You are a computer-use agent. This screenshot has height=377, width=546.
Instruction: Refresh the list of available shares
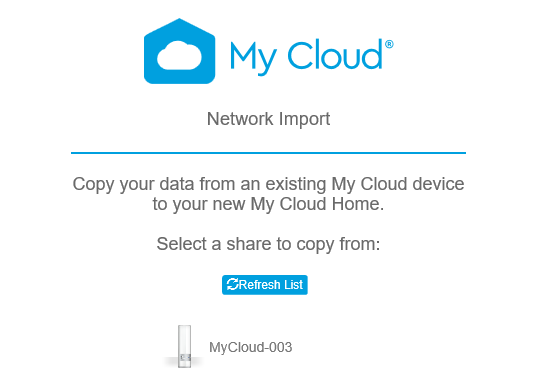click(x=265, y=285)
